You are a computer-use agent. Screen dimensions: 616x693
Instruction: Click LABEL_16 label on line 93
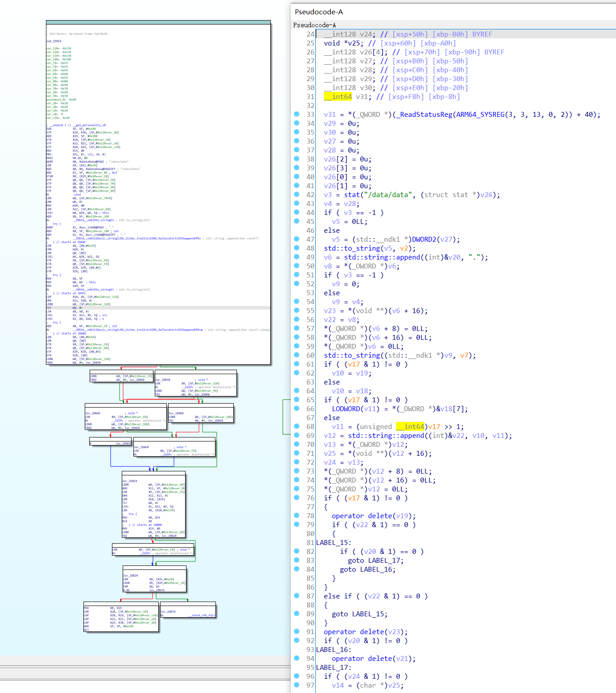334,649
